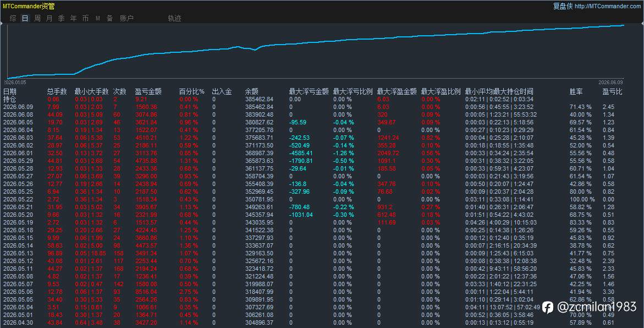
Task: Click the 盈亏金额 column header
Action: [x=148, y=91]
